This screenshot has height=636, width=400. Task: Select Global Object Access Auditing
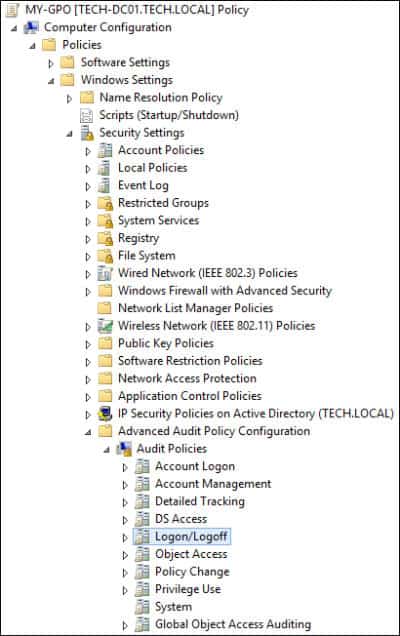[233, 624]
